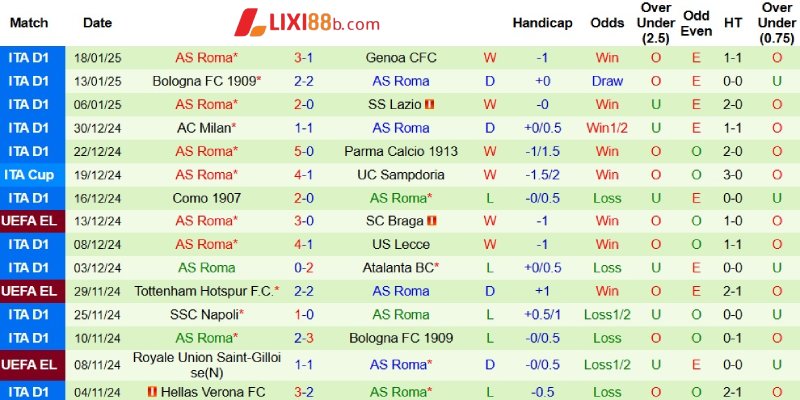Select the Over Under (2.5) column header
This screenshot has width=800, height=400.
(656, 22)
